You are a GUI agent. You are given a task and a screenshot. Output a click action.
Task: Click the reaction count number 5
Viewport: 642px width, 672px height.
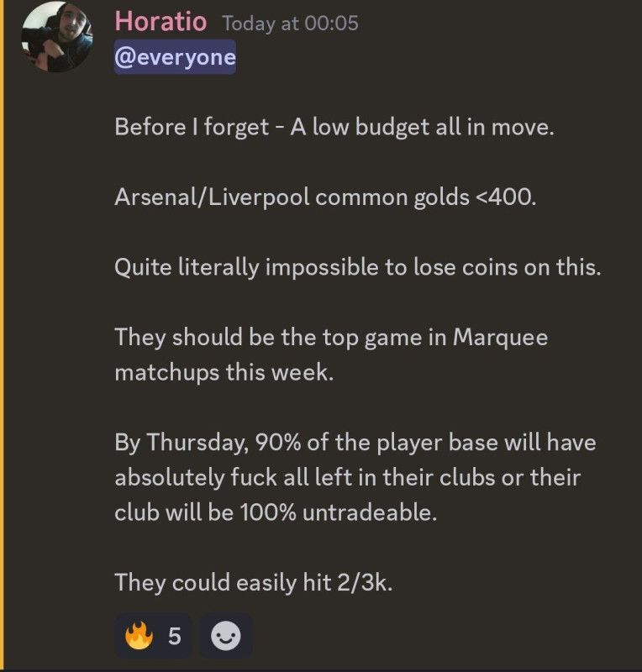tap(174, 636)
